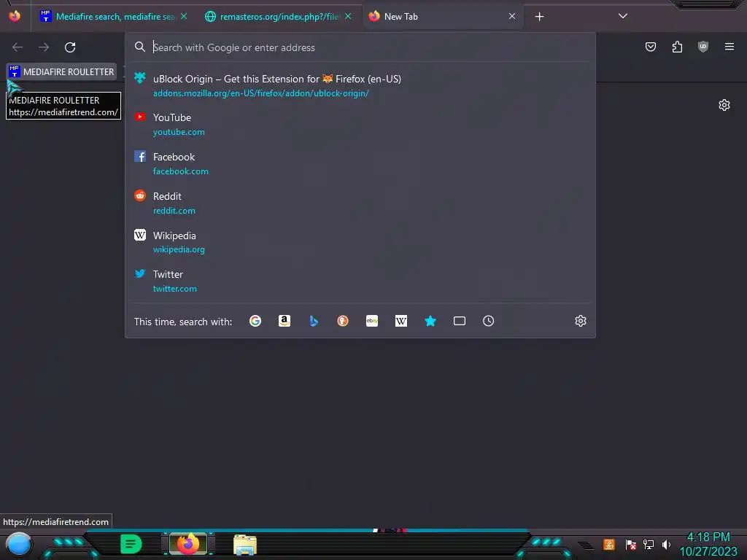Screen dimensions: 747x560
Task: Select the uBlock Origin extension suggestion
Action: [360, 86]
